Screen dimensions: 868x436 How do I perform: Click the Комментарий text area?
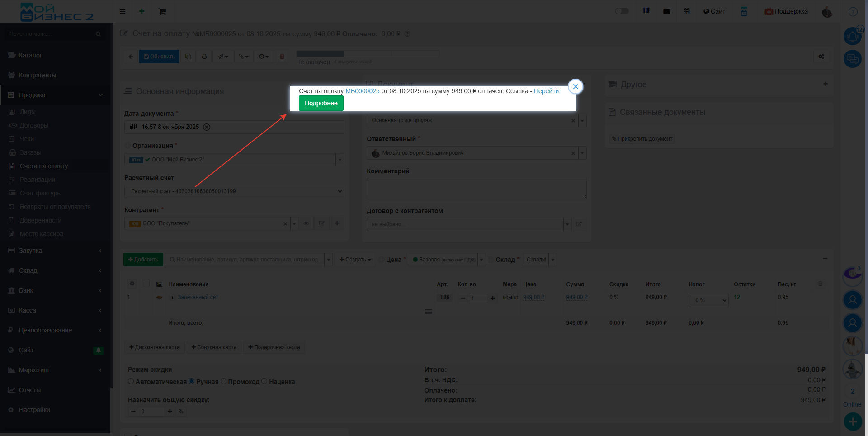coord(476,188)
